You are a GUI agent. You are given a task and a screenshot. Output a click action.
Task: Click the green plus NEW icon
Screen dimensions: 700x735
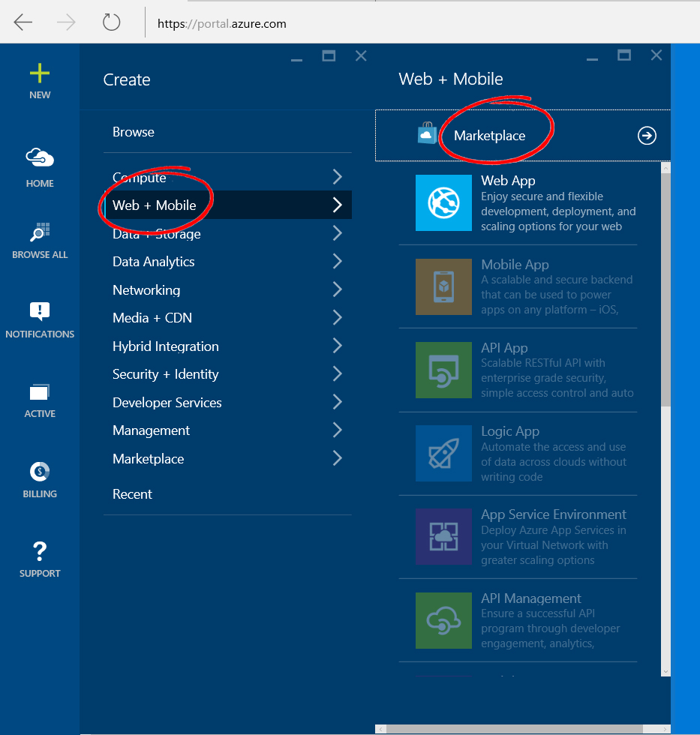click(40, 73)
